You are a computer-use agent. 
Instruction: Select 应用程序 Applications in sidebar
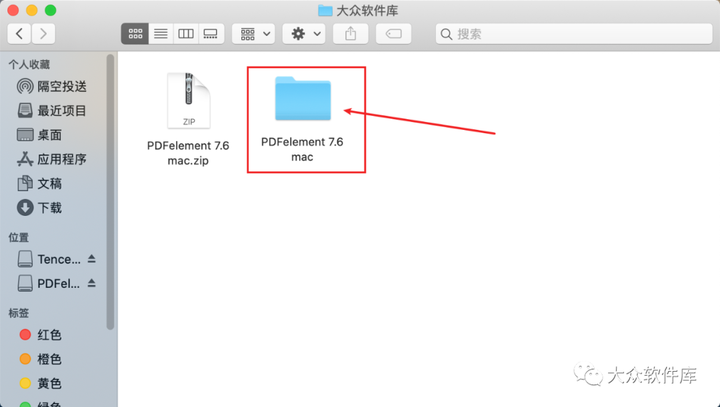coord(53,159)
